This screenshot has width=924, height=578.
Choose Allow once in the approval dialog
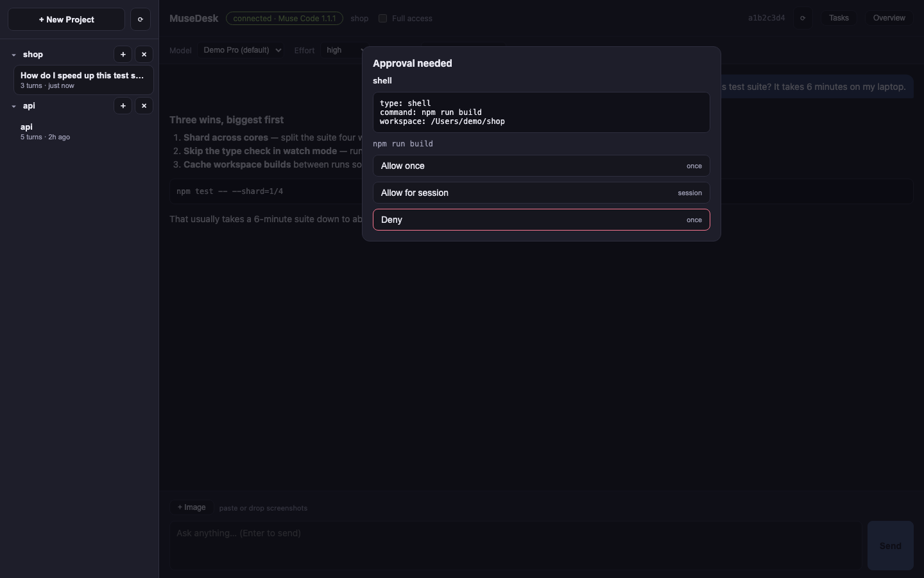pyautogui.click(x=542, y=166)
